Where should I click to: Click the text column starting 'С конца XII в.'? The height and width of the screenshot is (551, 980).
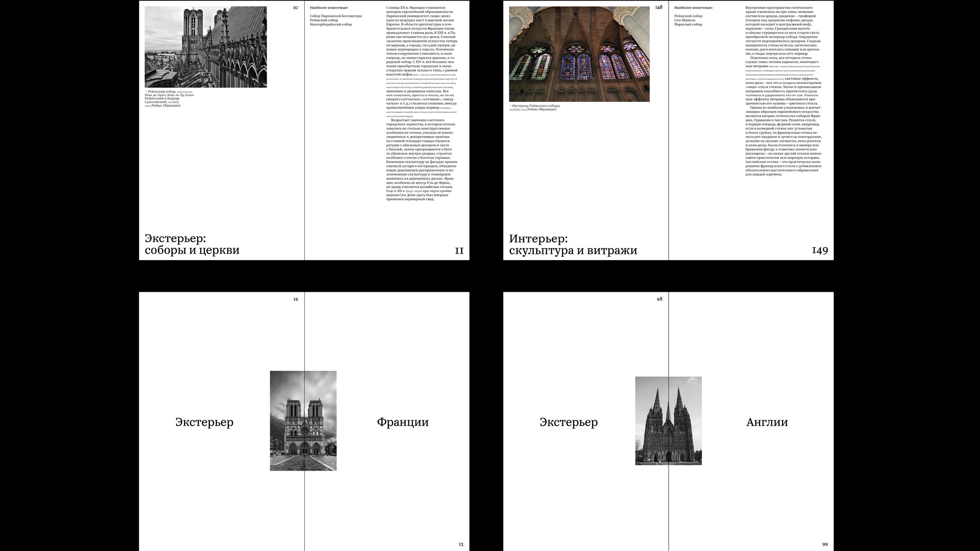(x=421, y=103)
